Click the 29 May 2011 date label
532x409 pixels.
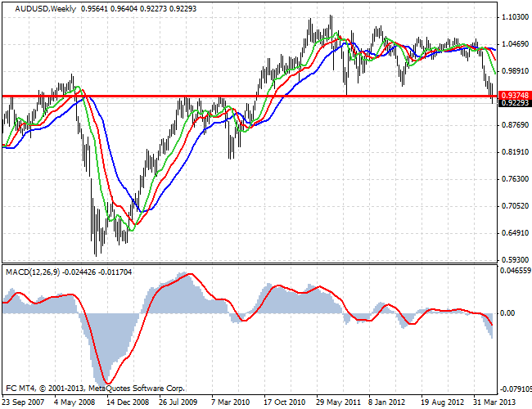tap(338, 402)
